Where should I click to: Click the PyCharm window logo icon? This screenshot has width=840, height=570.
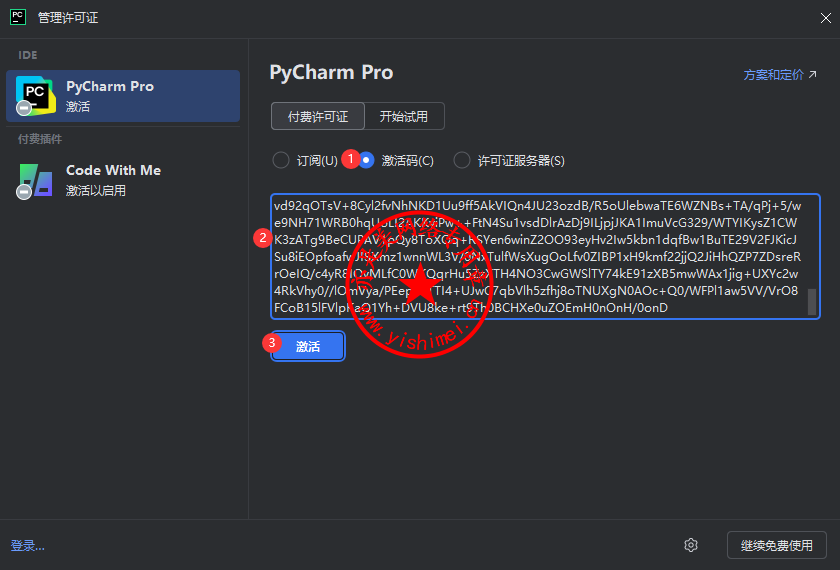18,17
